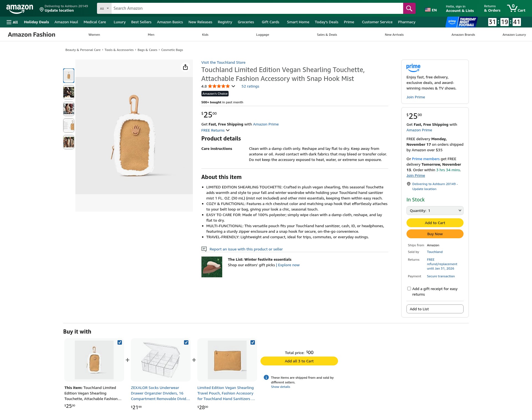Click the info icon near shipped-from note
532x420 pixels.
pyautogui.click(x=266, y=377)
